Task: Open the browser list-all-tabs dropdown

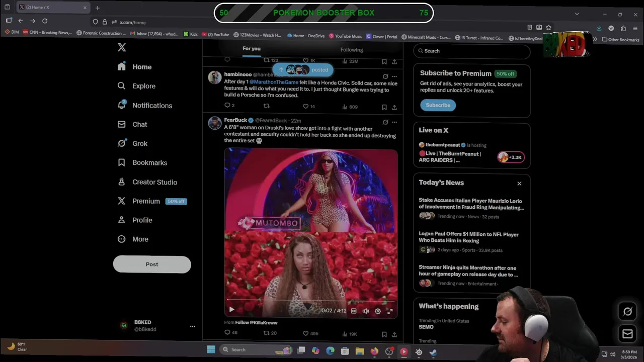Action: [x=577, y=14]
